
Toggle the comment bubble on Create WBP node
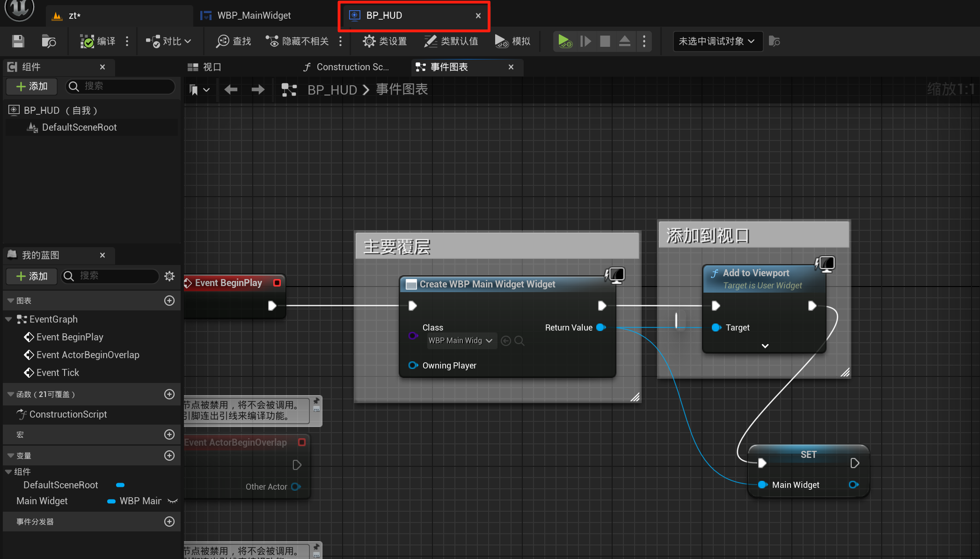(x=615, y=275)
